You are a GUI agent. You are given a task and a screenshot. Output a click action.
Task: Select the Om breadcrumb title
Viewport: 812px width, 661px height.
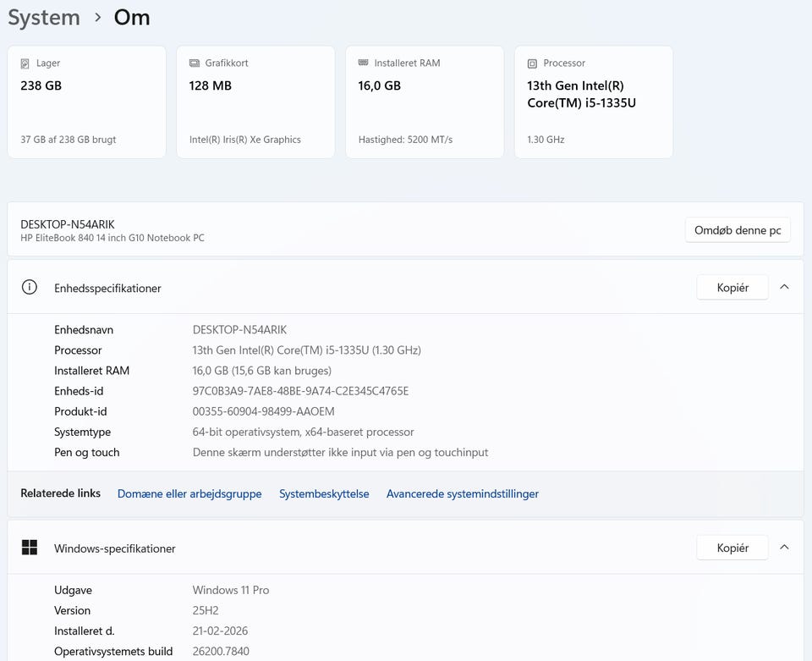point(132,18)
